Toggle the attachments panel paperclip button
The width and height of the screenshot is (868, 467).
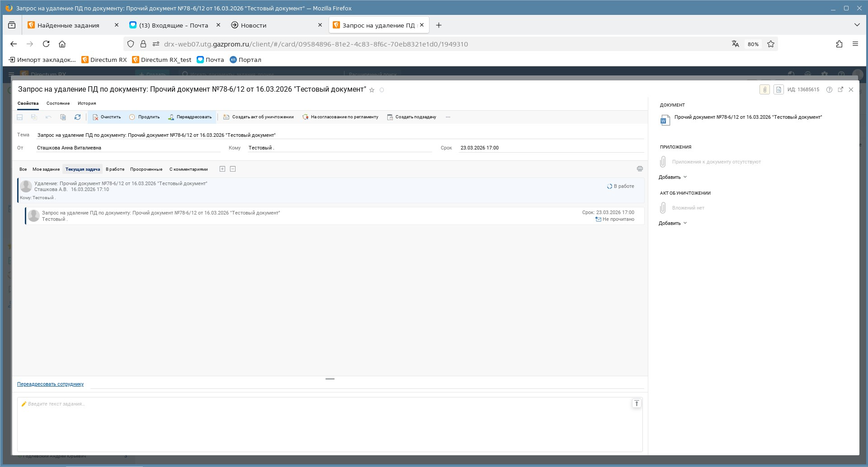pos(764,89)
